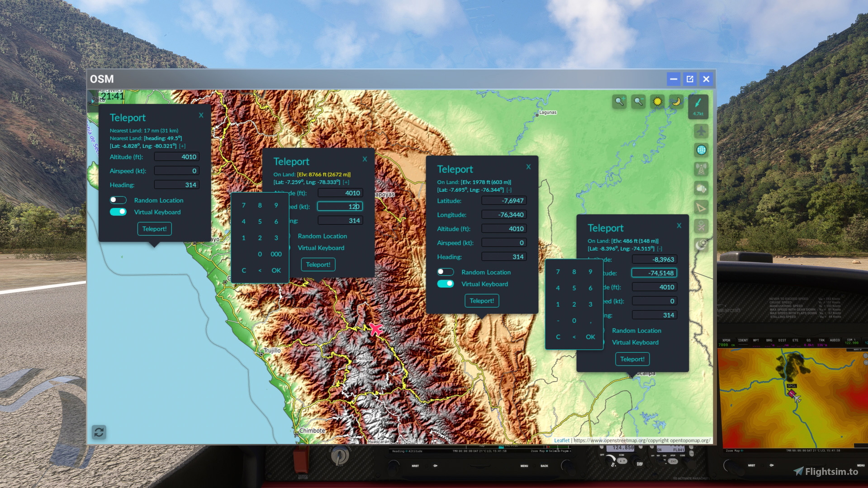Click the zoom-out magnifier icon

[x=638, y=101]
